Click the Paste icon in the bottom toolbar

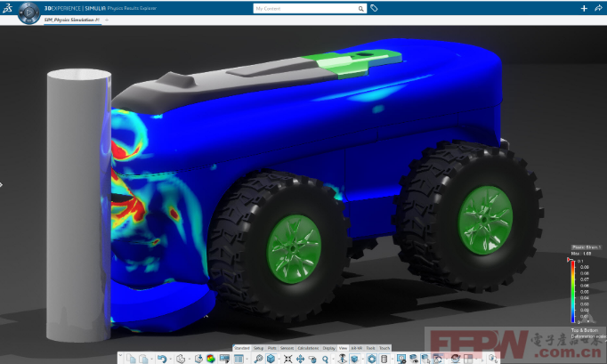point(143,359)
